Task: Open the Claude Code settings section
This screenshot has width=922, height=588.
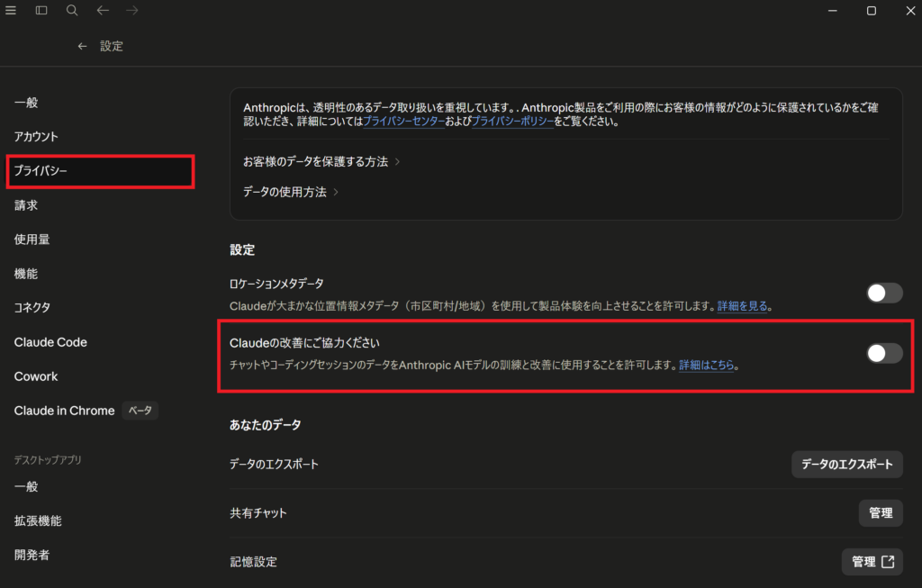Action: point(50,342)
